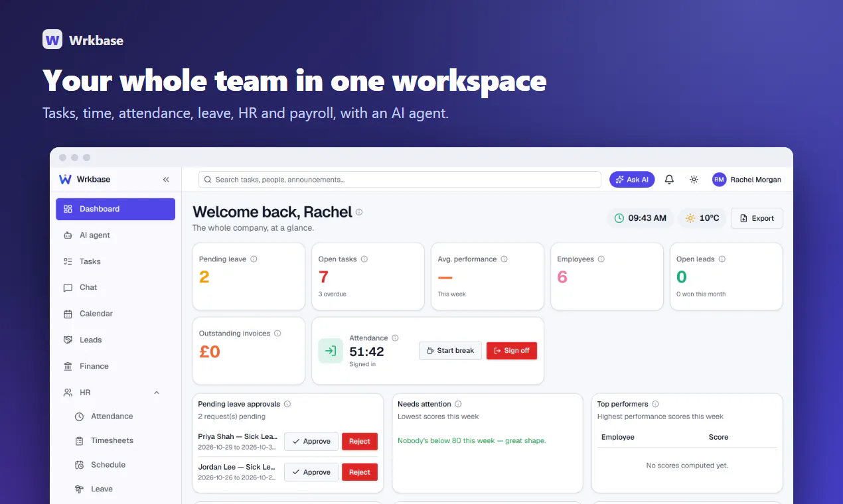Start a break
843x504 pixels.
tap(450, 351)
